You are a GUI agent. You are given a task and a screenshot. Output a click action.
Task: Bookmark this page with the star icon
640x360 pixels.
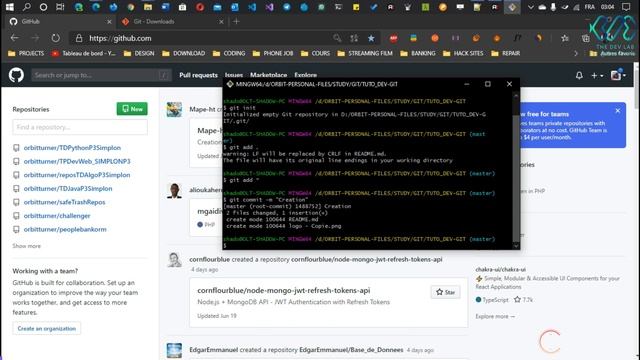click(371, 38)
